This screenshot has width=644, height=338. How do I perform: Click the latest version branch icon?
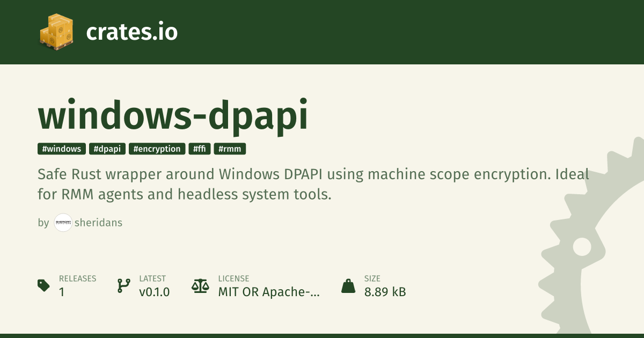(123, 285)
